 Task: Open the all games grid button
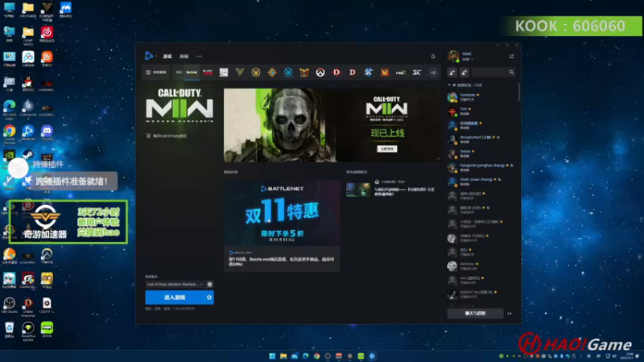[x=156, y=72]
